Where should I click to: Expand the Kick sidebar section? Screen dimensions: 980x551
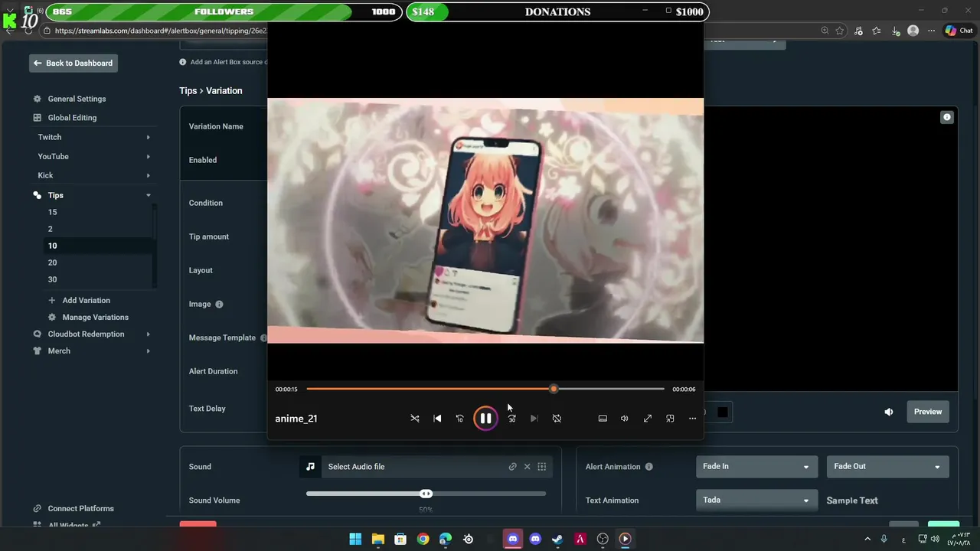point(92,175)
